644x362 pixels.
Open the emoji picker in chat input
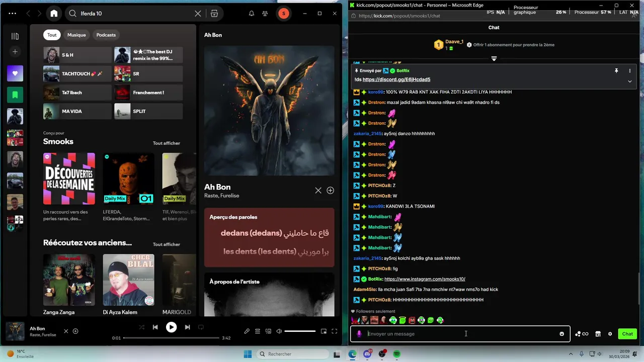[562, 334]
